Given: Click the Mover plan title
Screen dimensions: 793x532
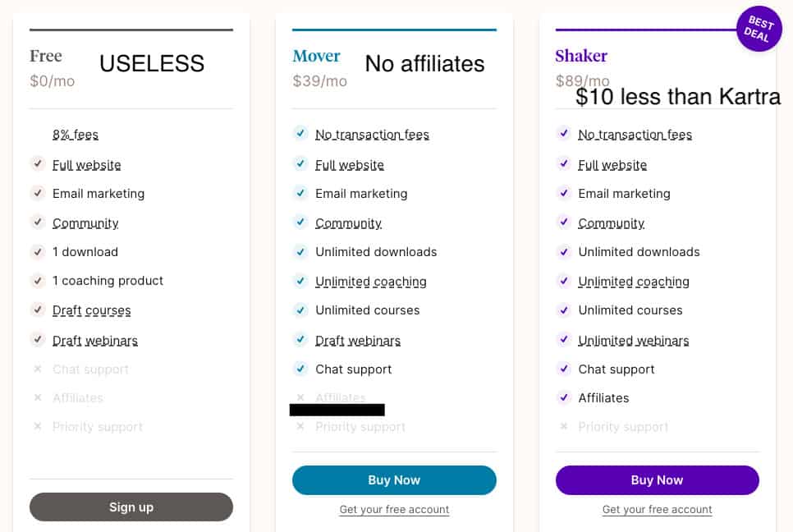Looking at the screenshot, I should [x=316, y=56].
